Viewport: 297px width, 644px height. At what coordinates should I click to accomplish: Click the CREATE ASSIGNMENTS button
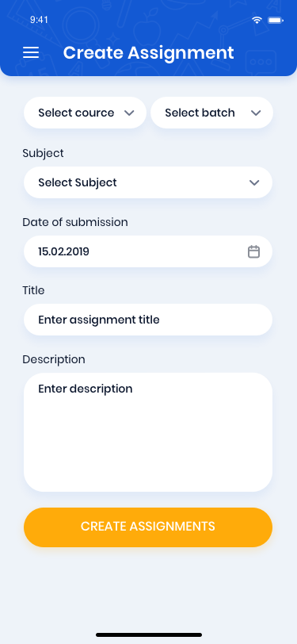(x=148, y=527)
